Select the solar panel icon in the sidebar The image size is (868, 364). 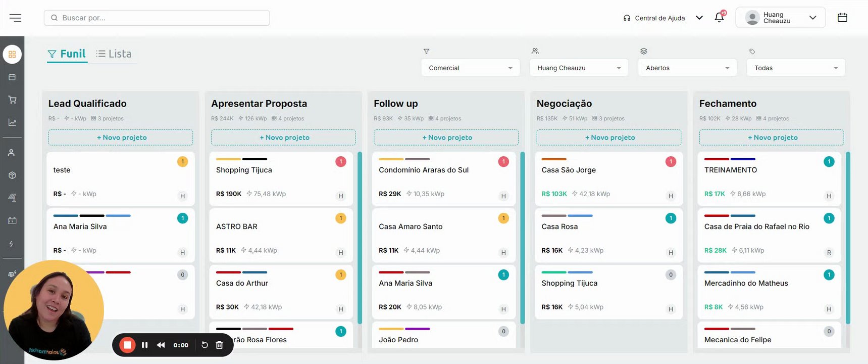(x=12, y=198)
